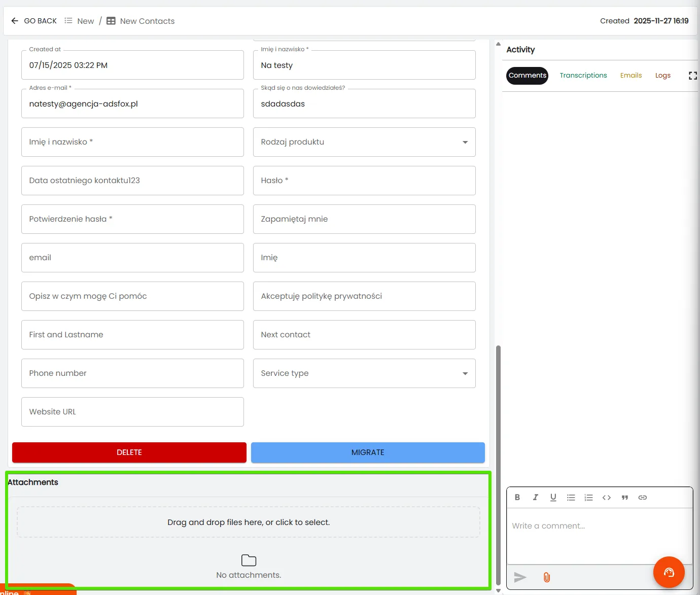Expand Activity panel to fullscreen

click(x=693, y=76)
